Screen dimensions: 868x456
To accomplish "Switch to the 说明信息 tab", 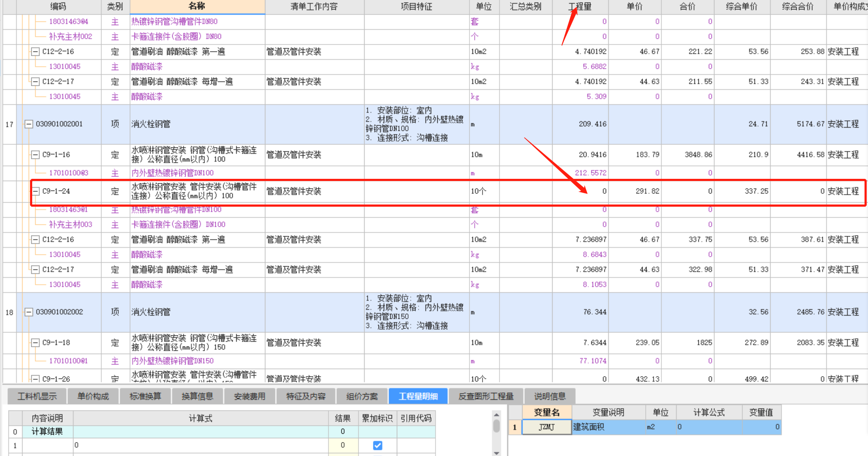I will coord(550,396).
